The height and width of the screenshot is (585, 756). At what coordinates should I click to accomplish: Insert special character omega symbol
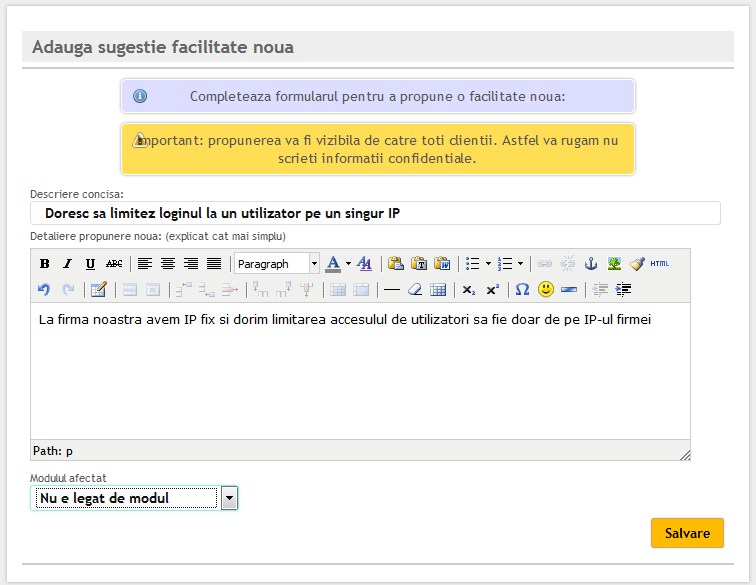pos(522,290)
